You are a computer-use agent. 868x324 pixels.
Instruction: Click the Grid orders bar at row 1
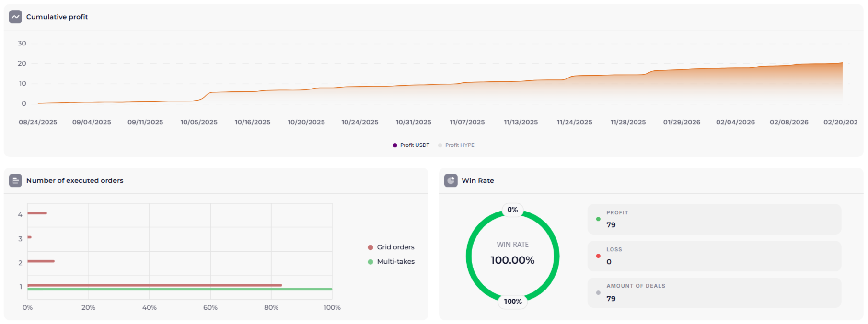tap(154, 285)
